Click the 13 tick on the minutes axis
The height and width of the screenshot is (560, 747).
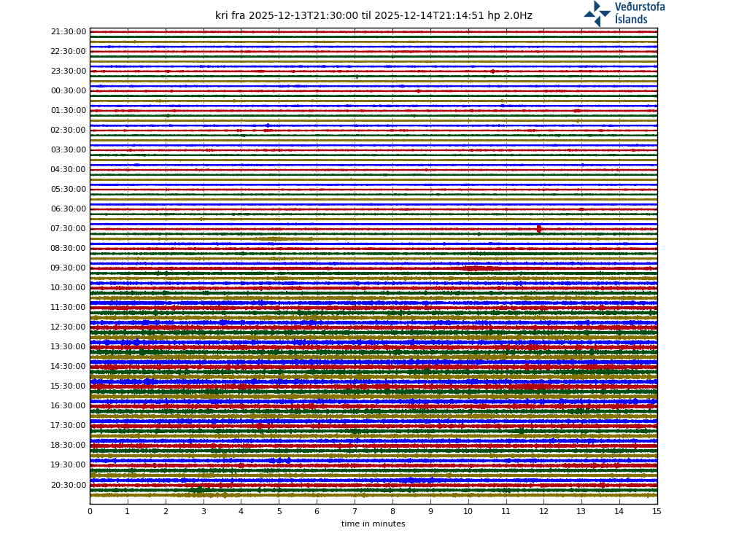[581, 512]
